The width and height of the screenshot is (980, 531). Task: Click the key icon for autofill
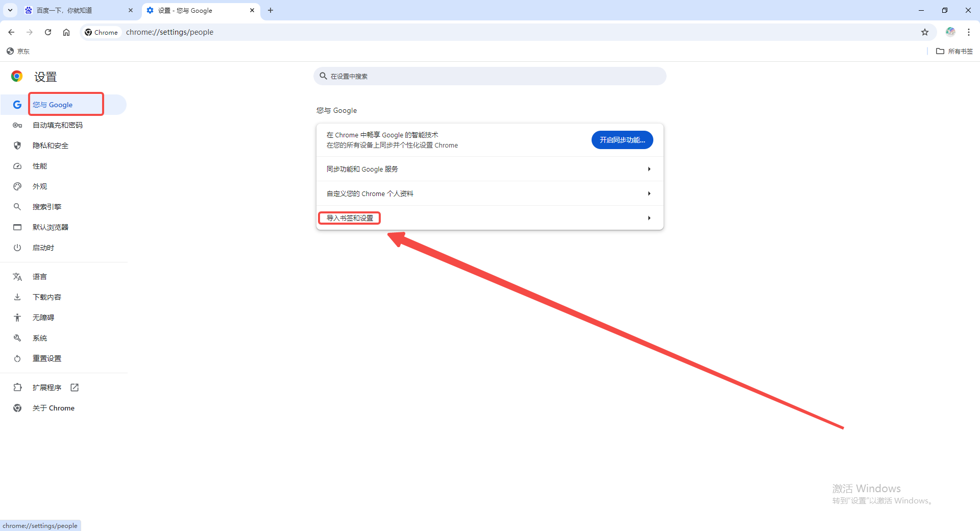[x=17, y=125]
